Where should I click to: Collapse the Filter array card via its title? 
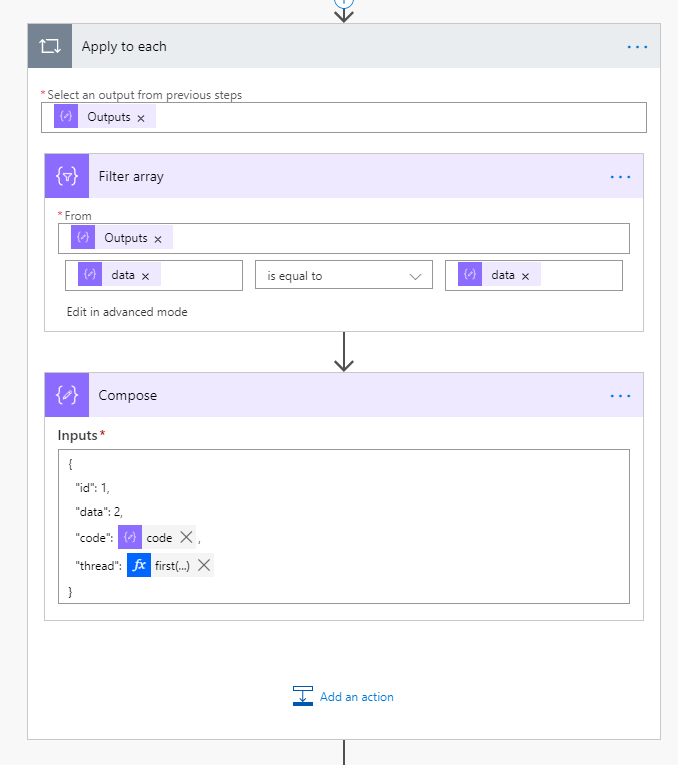point(131,176)
